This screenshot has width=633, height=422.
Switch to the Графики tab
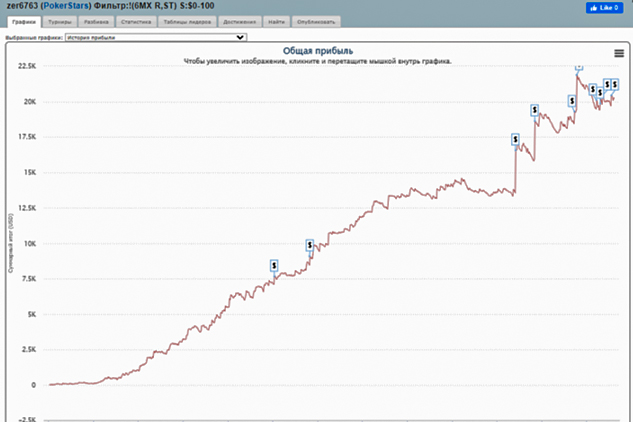tap(22, 20)
